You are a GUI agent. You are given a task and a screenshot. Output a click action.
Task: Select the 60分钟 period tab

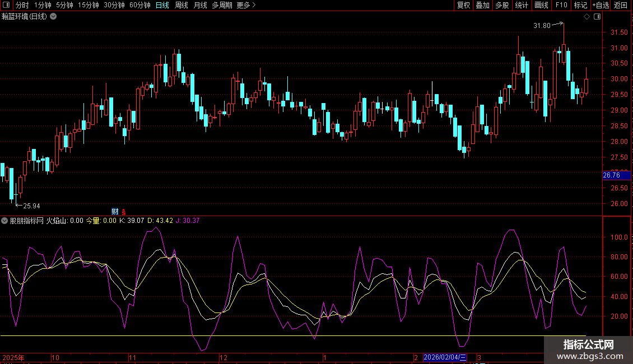pos(139,5)
